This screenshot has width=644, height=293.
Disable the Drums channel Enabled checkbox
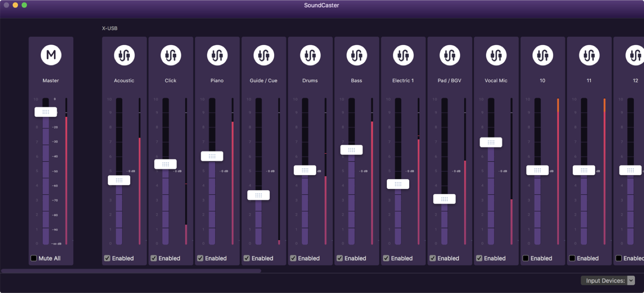click(293, 258)
